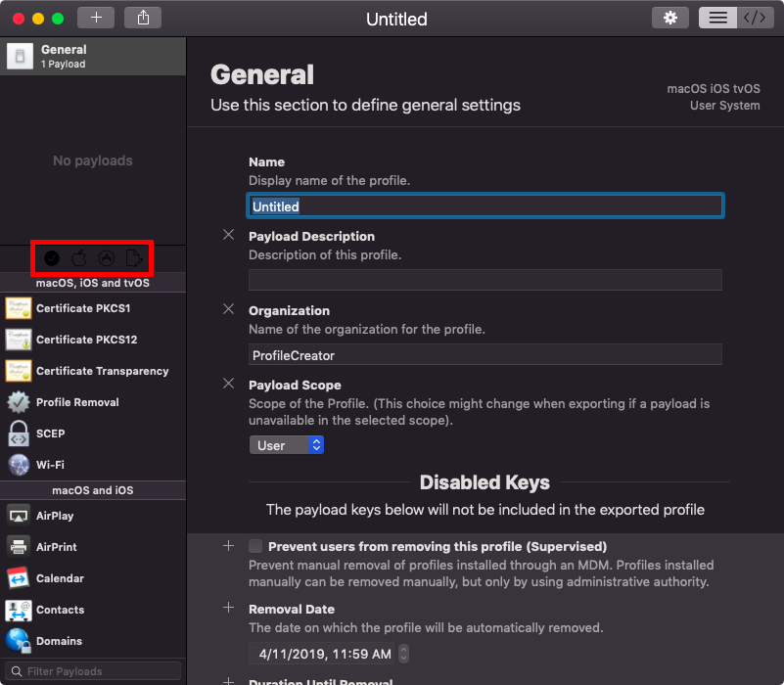This screenshot has width=784, height=685.
Task: Open the Payload Scope dropdown showing User
Action: tap(287, 444)
